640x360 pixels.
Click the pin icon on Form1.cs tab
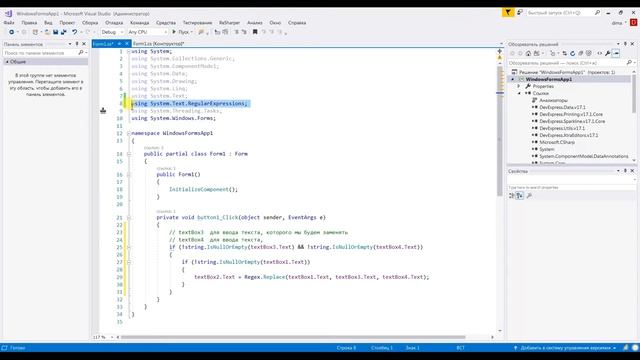119,43
